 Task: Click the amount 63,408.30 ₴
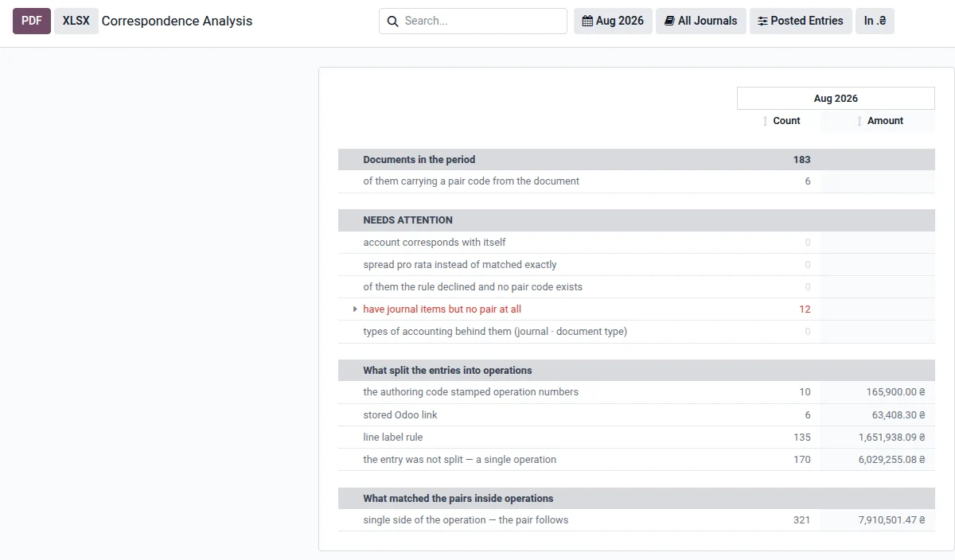899,415
